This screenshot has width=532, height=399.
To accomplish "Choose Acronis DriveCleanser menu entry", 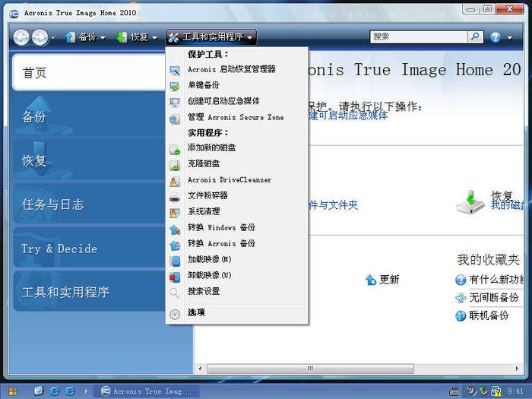I will click(237, 180).
